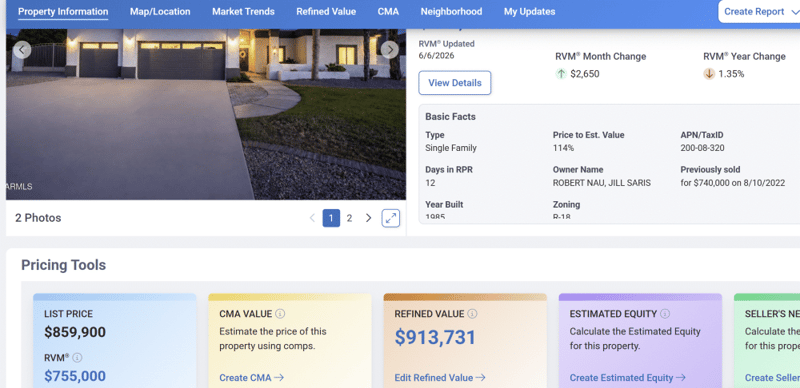Click the 1.35% year change value
This screenshot has height=388, width=800.
pyautogui.click(x=731, y=74)
